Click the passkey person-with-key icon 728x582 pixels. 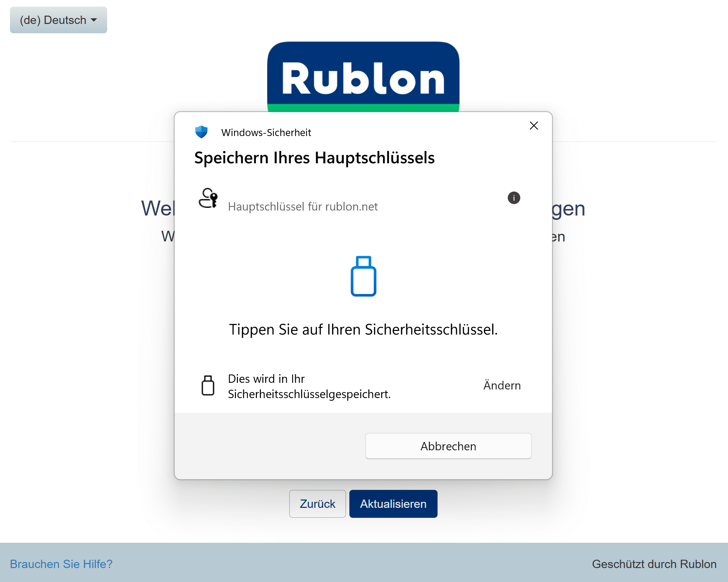[208, 198]
